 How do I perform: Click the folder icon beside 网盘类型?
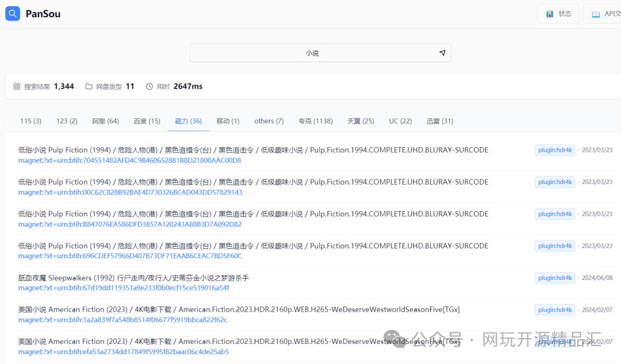89,86
